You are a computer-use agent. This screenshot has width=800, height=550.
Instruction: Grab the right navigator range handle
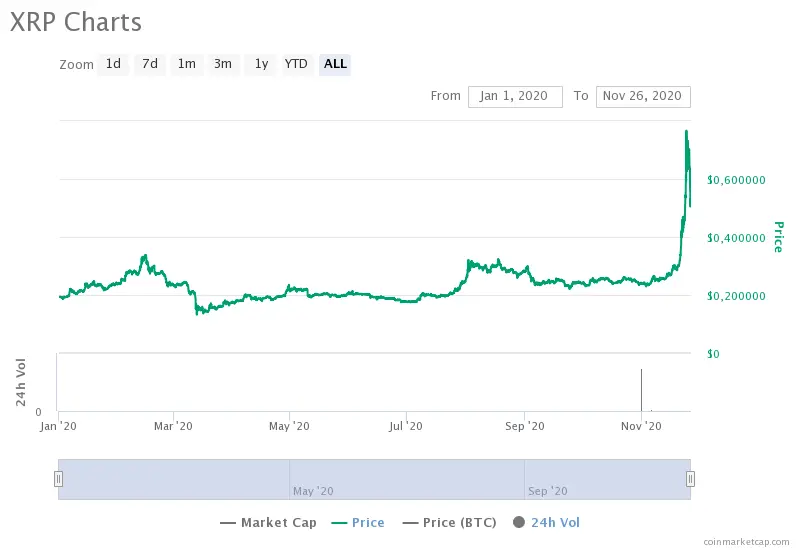point(690,479)
